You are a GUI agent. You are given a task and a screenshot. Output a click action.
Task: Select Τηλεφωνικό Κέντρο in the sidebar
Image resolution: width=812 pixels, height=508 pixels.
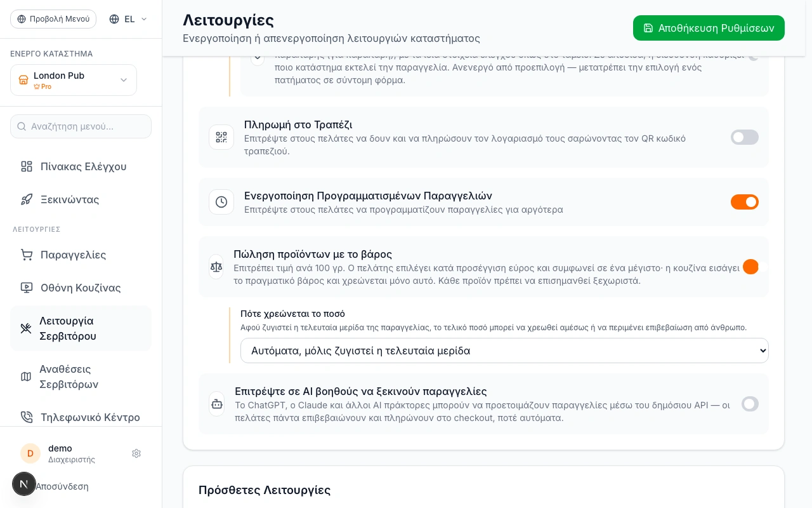pyautogui.click(x=81, y=417)
